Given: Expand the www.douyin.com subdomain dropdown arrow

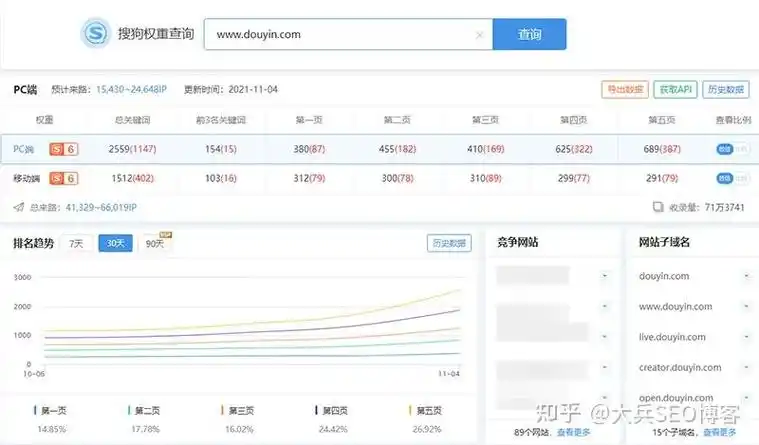Looking at the screenshot, I should tap(746, 307).
